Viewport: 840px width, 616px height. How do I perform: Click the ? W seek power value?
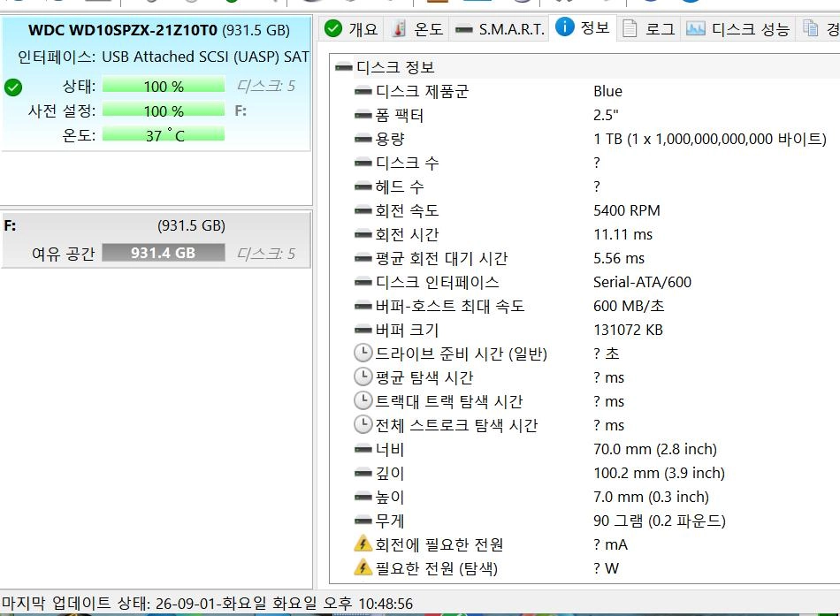606,568
